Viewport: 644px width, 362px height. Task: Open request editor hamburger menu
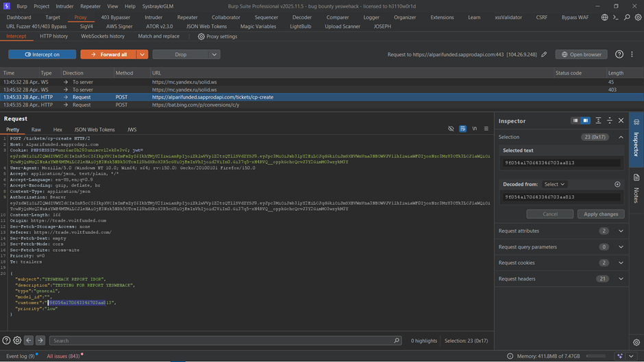tap(486, 129)
